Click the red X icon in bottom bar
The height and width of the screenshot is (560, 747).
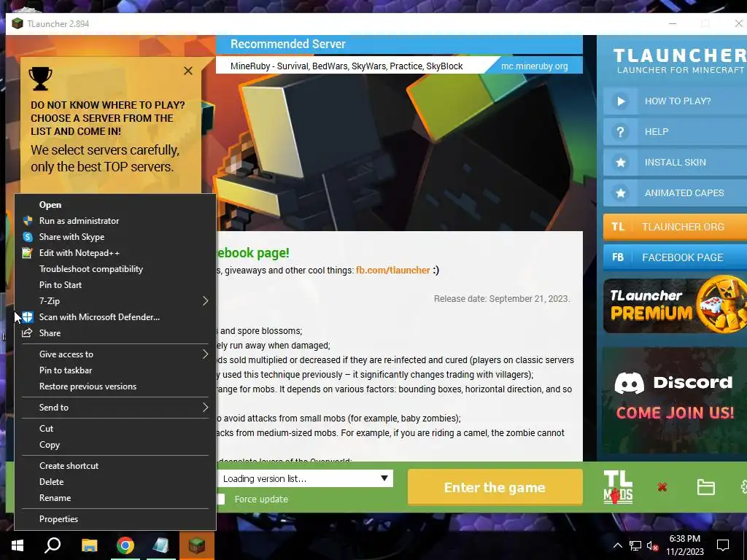[x=662, y=487]
